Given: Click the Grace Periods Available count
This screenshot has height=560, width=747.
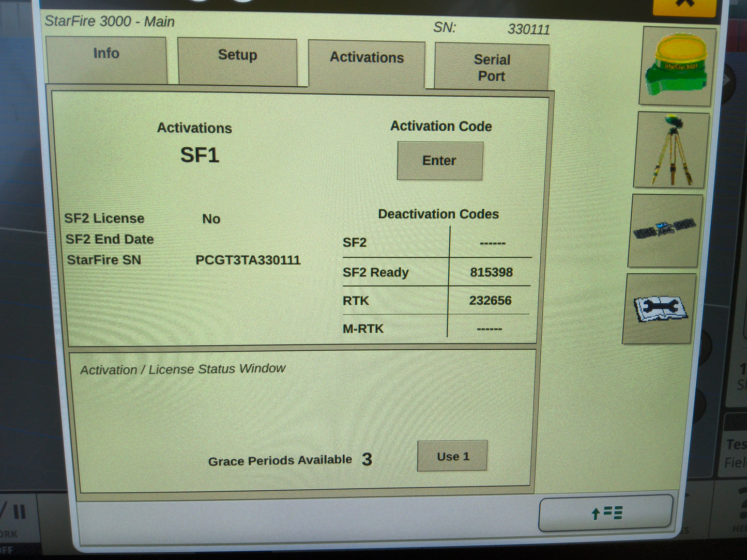Looking at the screenshot, I should pos(368,459).
